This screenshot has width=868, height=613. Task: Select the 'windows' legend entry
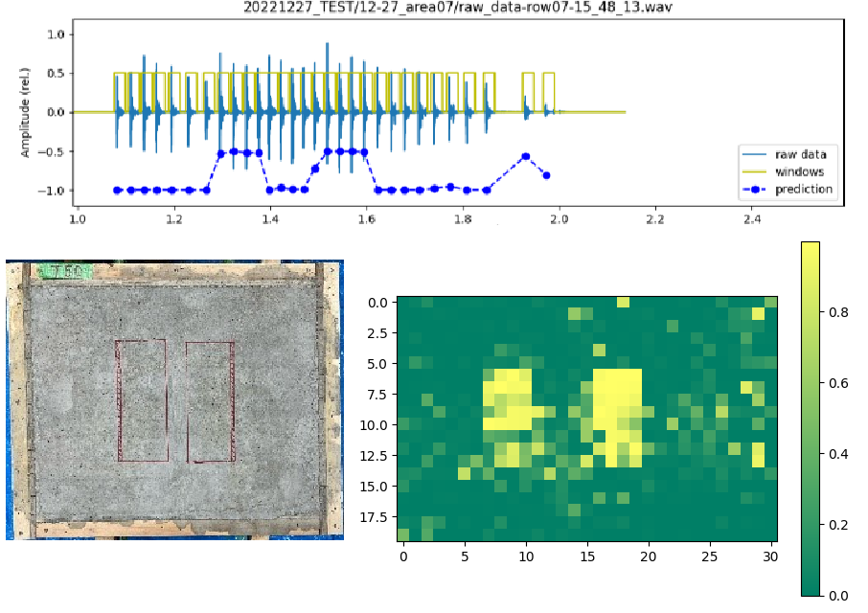pos(802,171)
